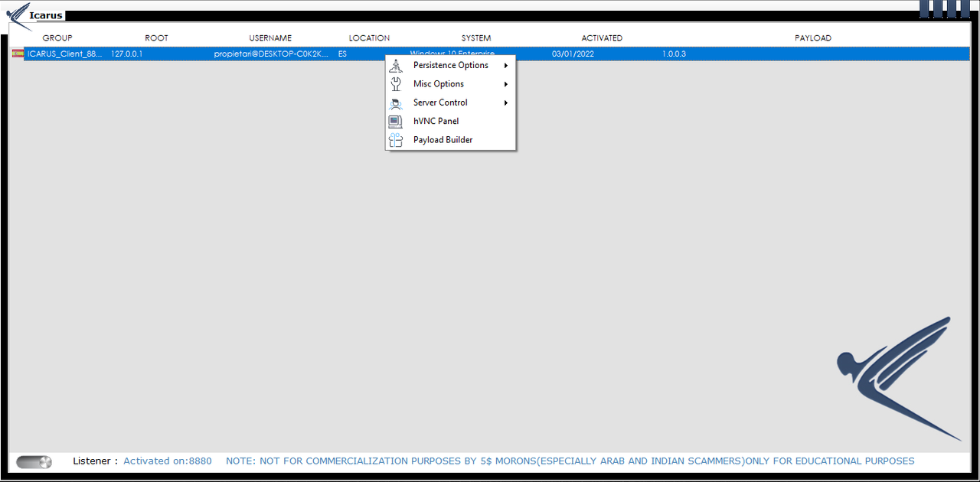Image resolution: width=980 pixels, height=482 pixels.
Task: Expand the Server Control submenu arrow
Action: point(506,103)
